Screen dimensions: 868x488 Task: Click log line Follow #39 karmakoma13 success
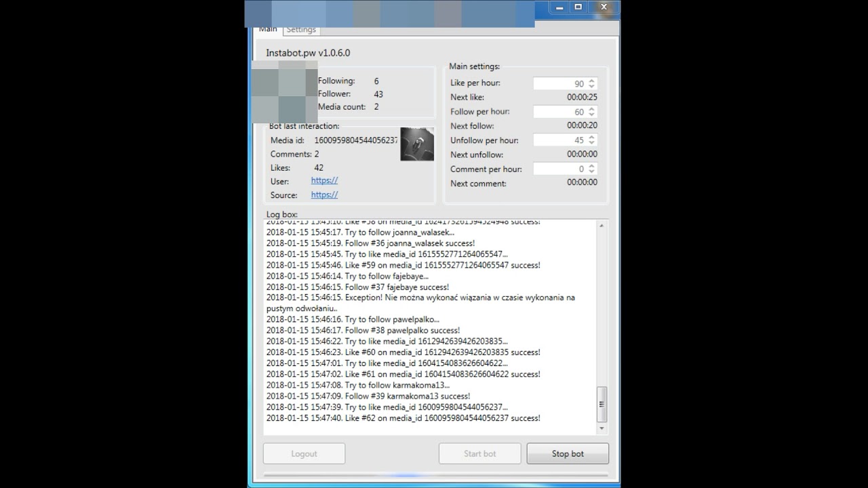368,396
